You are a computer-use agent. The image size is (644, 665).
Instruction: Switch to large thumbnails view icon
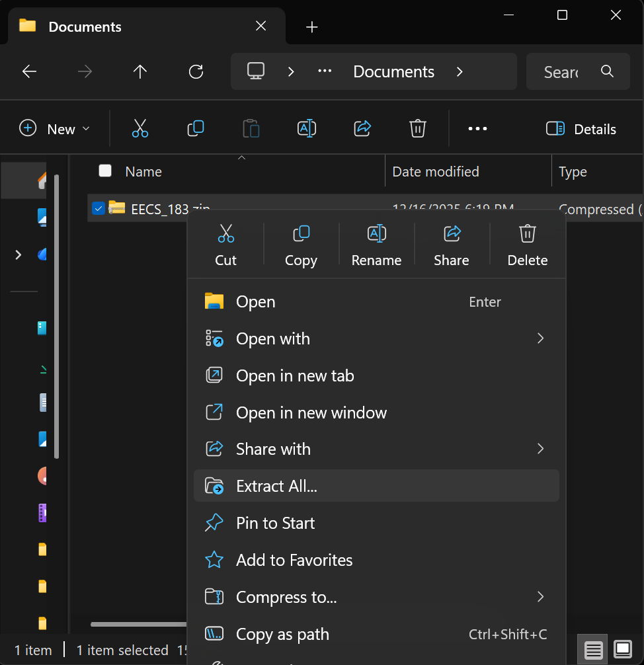(623, 649)
